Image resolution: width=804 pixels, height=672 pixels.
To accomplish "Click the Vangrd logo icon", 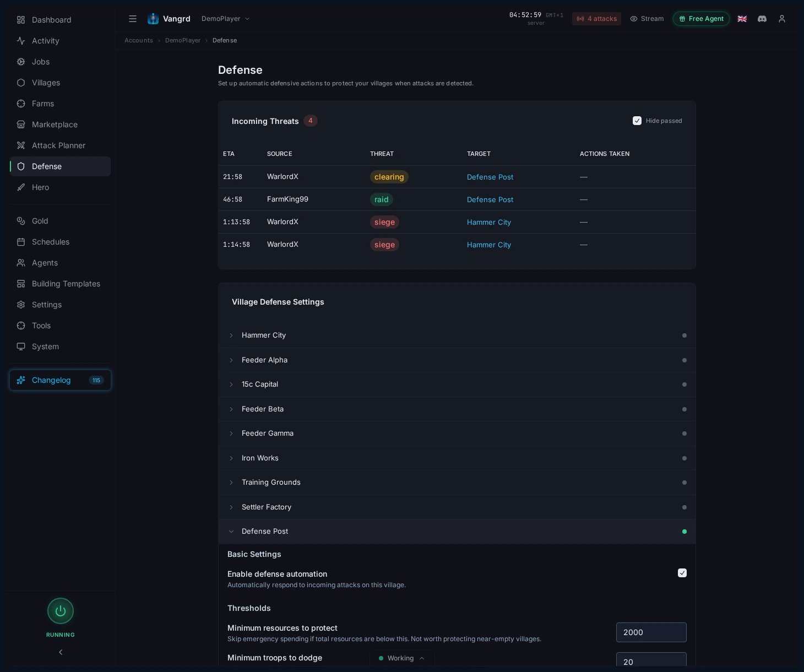I will 153,18.
